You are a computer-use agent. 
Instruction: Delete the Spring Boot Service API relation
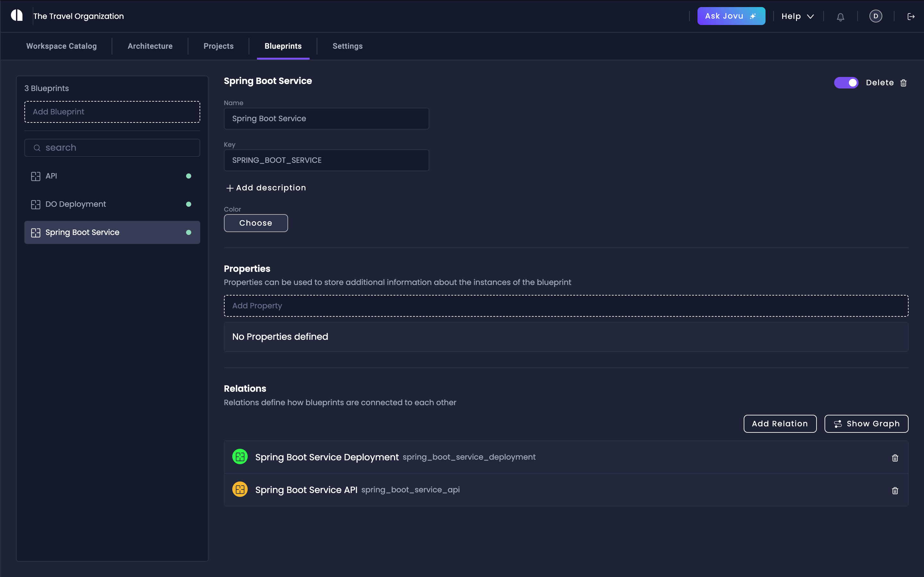point(894,490)
